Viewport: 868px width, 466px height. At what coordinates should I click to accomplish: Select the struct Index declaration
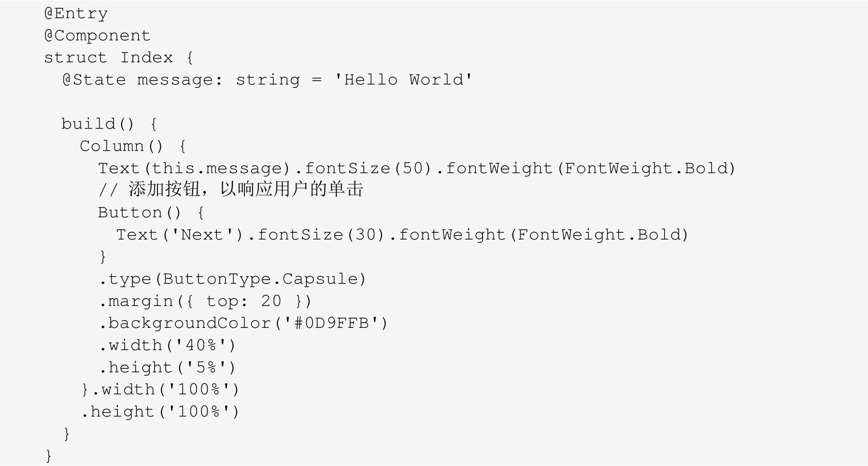119,58
